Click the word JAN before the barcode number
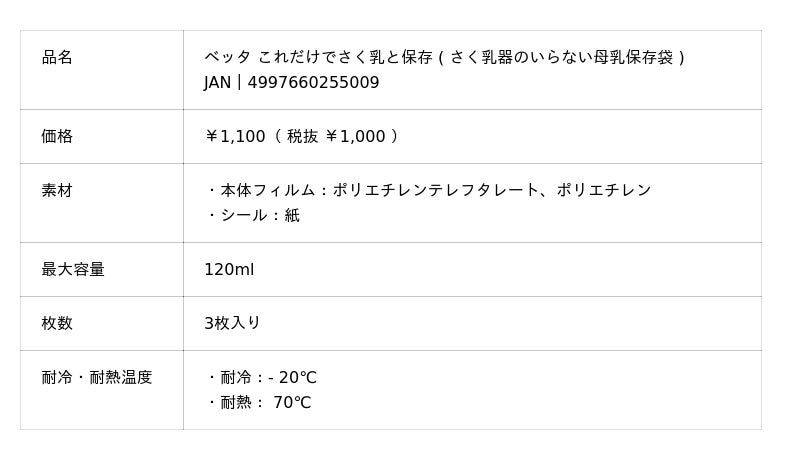800x460 pixels. [x=217, y=83]
